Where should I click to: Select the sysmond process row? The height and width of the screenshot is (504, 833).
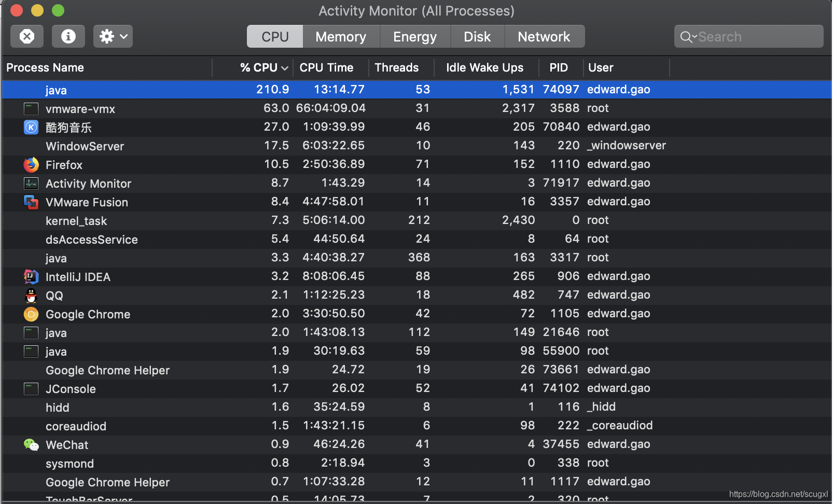click(x=416, y=463)
